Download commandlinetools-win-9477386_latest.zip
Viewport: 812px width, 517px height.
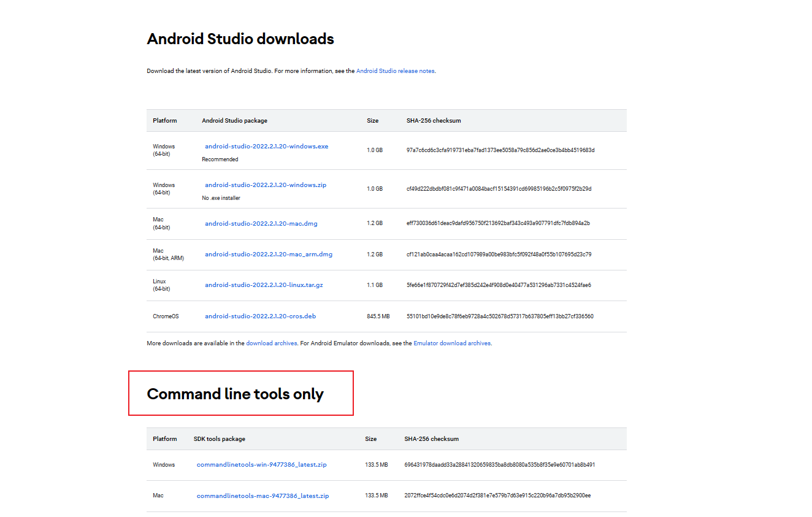pyautogui.click(x=261, y=465)
